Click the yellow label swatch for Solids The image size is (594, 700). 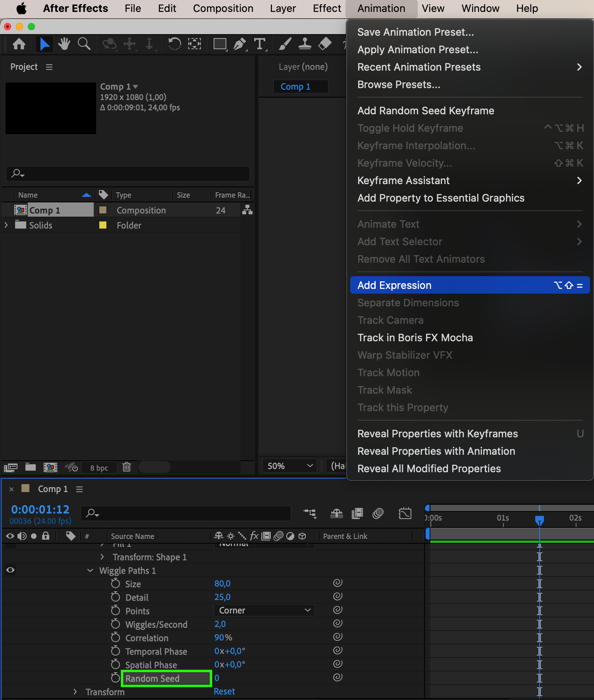103,225
